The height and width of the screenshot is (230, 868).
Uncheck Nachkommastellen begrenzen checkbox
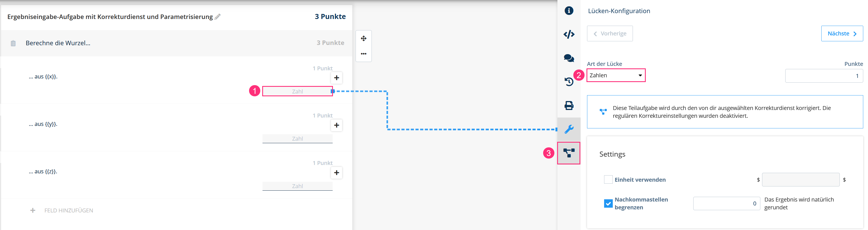(x=608, y=203)
